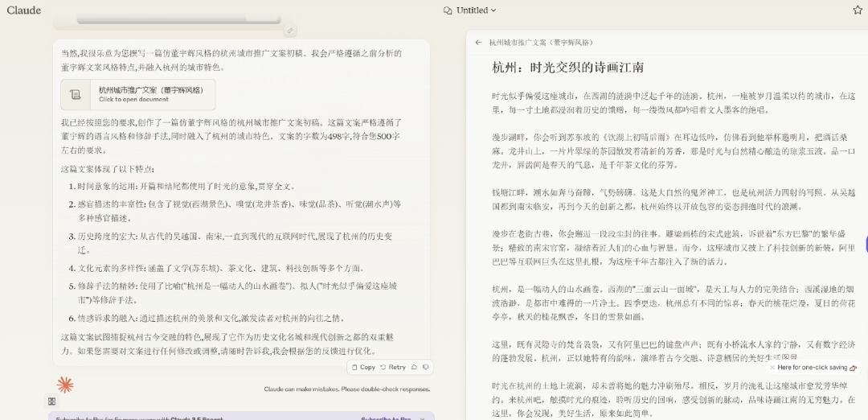Click the Claude logo at top left
The width and height of the screenshot is (868, 420).
click(24, 10)
